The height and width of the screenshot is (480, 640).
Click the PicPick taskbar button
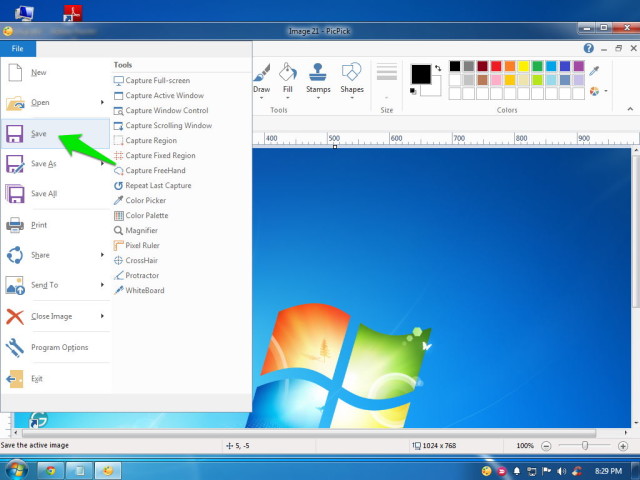[x=108, y=471]
